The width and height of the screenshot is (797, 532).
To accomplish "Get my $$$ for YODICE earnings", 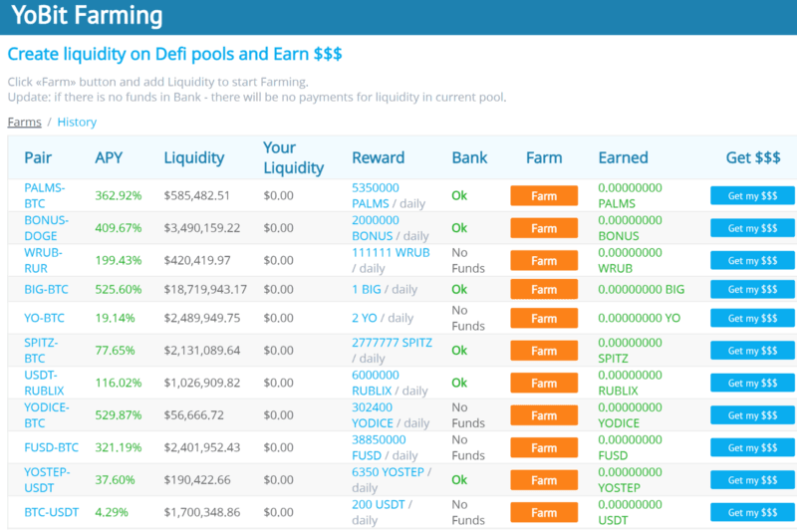I will pos(752,415).
